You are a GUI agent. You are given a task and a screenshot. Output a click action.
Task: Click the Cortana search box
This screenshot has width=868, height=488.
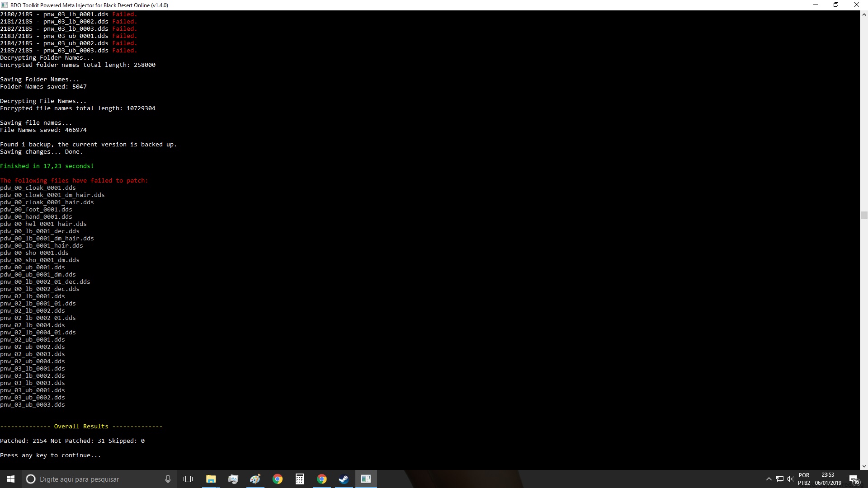coord(90,479)
